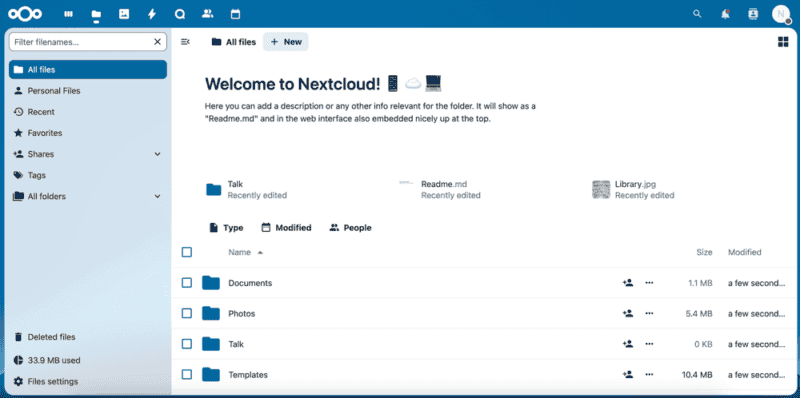
Task: Click the Library.jpg thumbnail image
Action: (601, 189)
